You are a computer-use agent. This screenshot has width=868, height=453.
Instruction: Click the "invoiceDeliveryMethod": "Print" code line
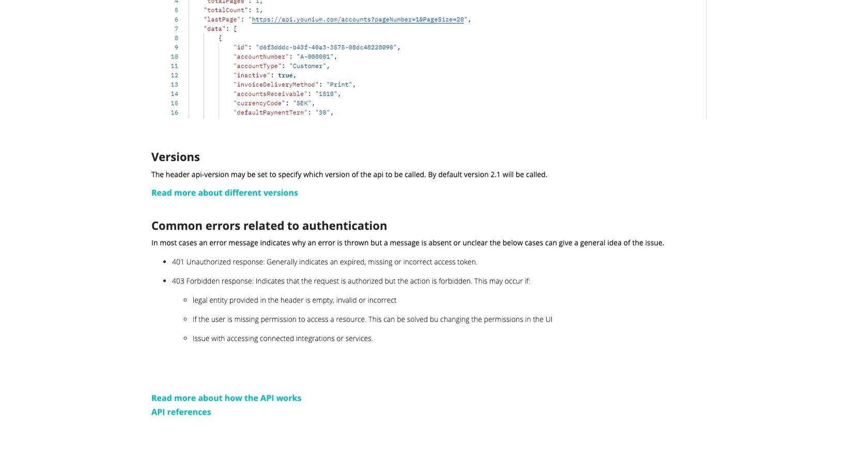tap(295, 85)
